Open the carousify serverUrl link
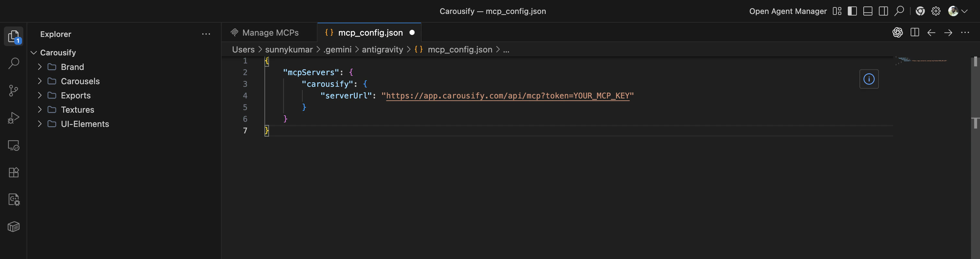This screenshot has width=980, height=259. pyautogui.click(x=507, y=96)
